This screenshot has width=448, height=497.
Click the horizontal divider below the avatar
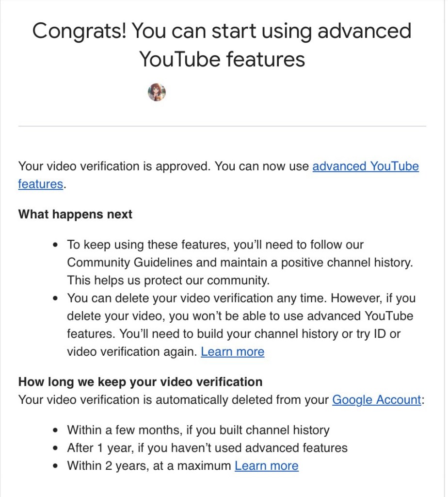click(222, 126)
